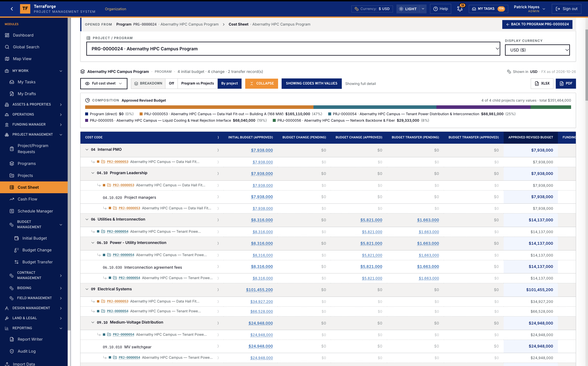Screen dimensions: 588x366
Task: Click the Organization link in the header
Action: tap(115, 9)
